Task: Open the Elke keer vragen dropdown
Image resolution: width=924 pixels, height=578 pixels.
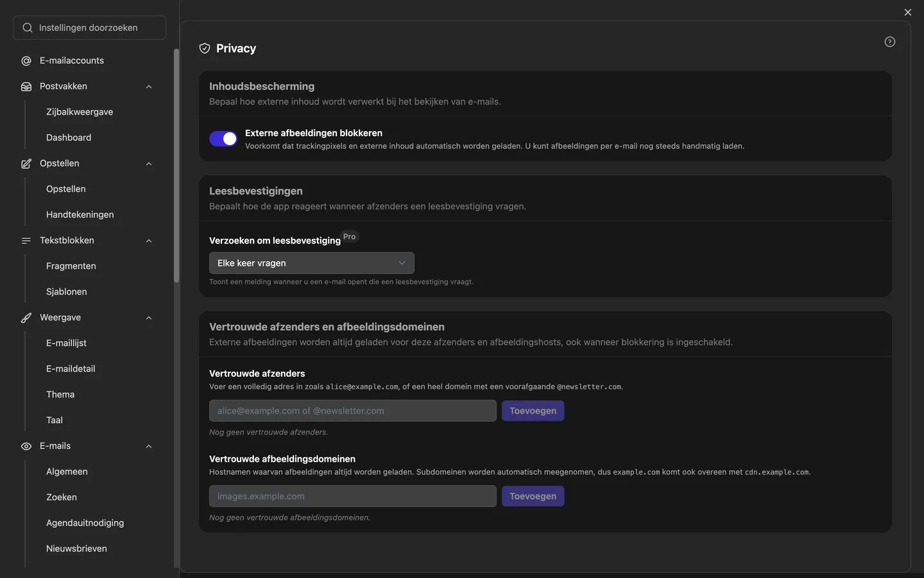Action: (312, 263)
